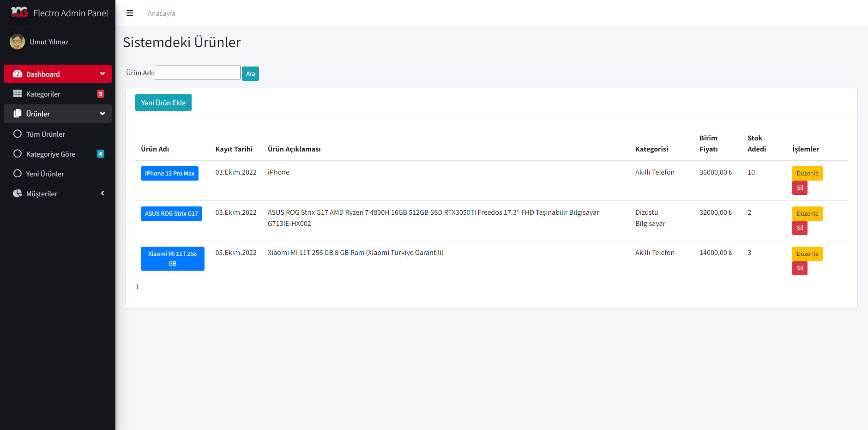The height and width of the screenshot is (430, 868).
Task: Click the Müşteriler pie chart icon
Action: coord(18,194)
